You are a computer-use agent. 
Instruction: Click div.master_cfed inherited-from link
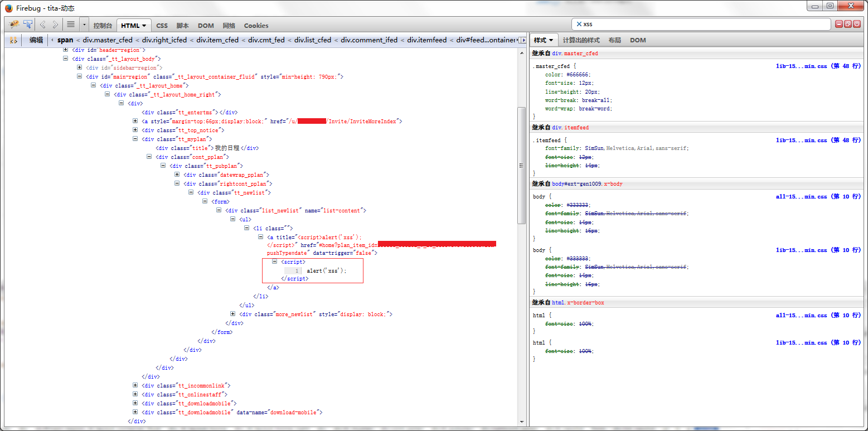point(575,54)
